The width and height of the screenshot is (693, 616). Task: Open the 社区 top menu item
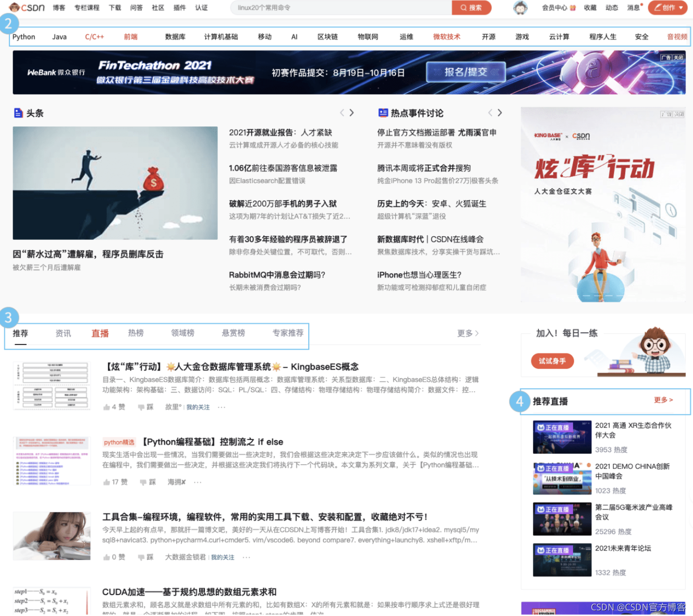point(158,7)
